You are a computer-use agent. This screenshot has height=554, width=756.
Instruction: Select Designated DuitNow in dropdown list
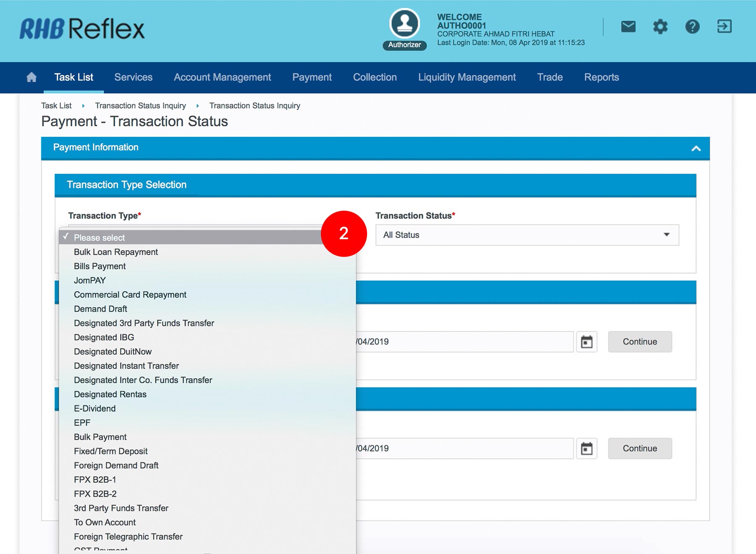pyautogui.click(x=113, y=352)
